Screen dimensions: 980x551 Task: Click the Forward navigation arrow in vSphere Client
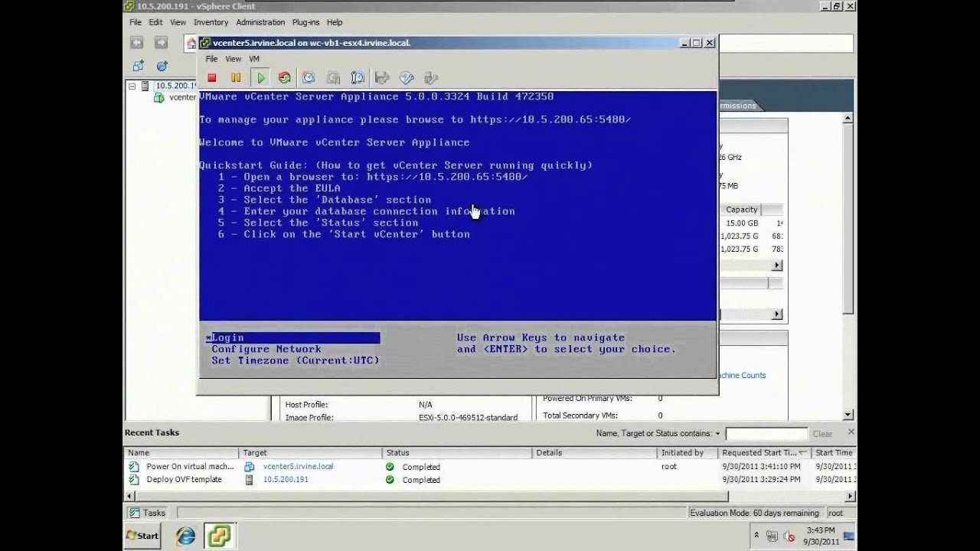tap(161, 43)
